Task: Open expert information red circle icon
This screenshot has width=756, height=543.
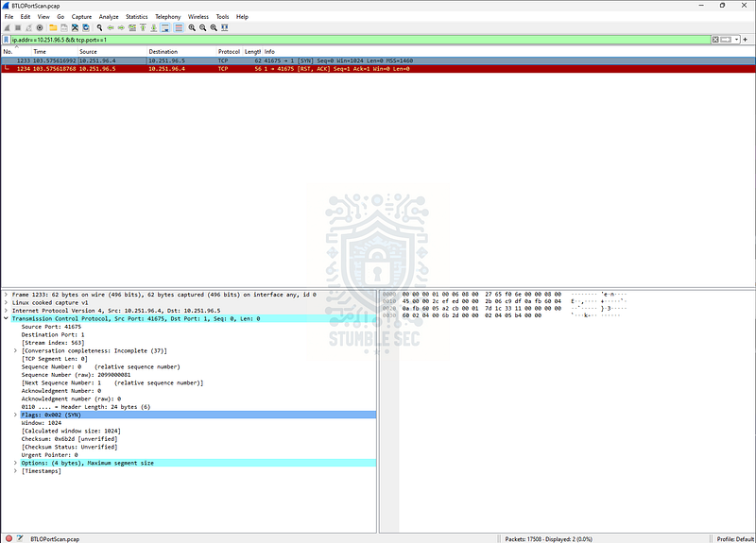Action: (9, 538)
